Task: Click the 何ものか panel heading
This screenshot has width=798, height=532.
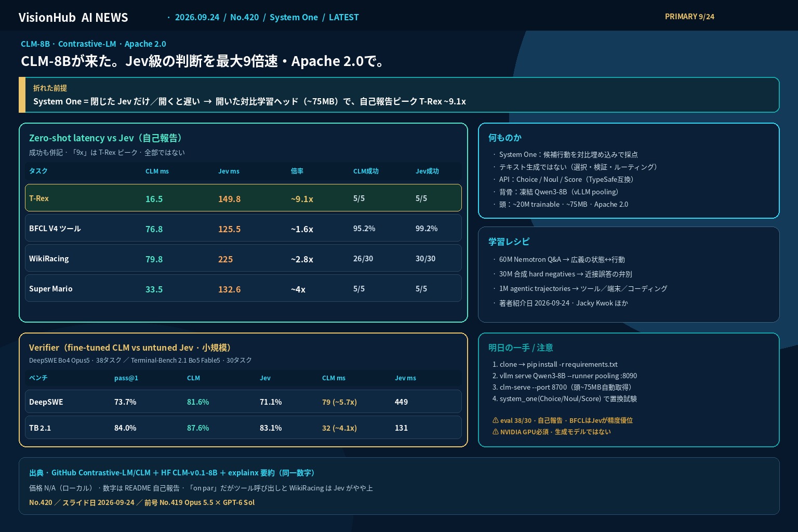Action: click(x=505, y=138)
